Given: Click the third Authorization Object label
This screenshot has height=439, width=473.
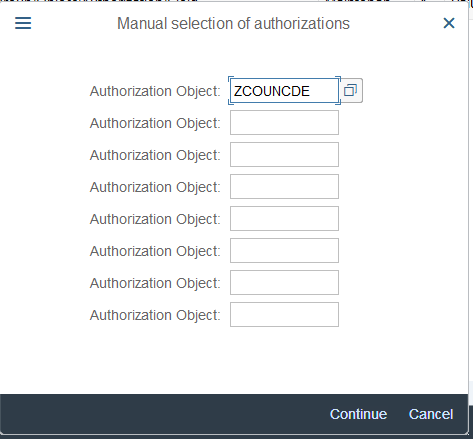Looking at the screenshot, I should [x=155, y=155].
